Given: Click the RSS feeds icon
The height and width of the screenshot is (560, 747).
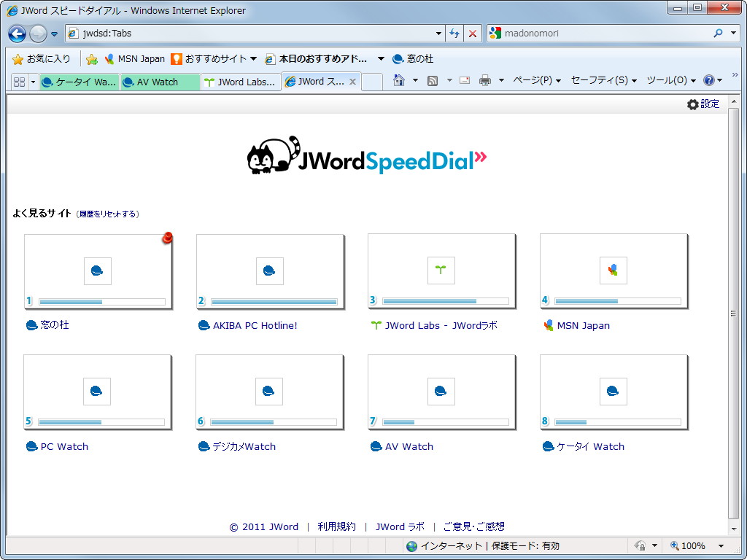Looking at the screenshot, I should click(x=433, y=80).
